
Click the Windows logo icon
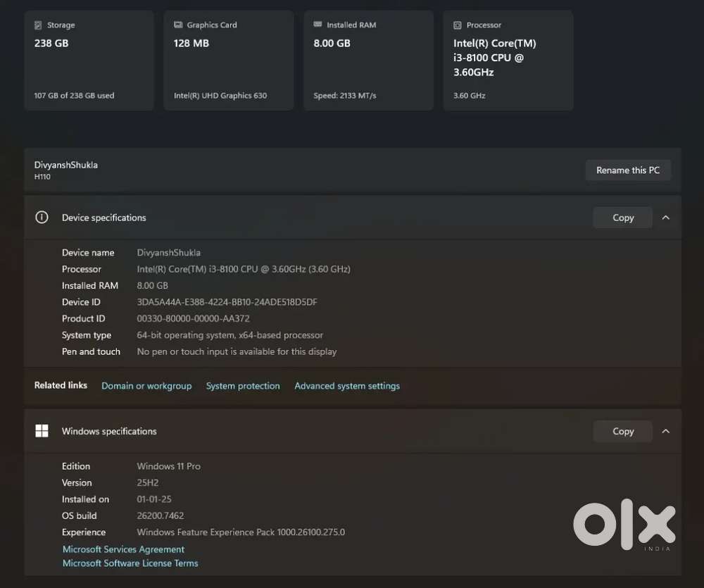42,431
